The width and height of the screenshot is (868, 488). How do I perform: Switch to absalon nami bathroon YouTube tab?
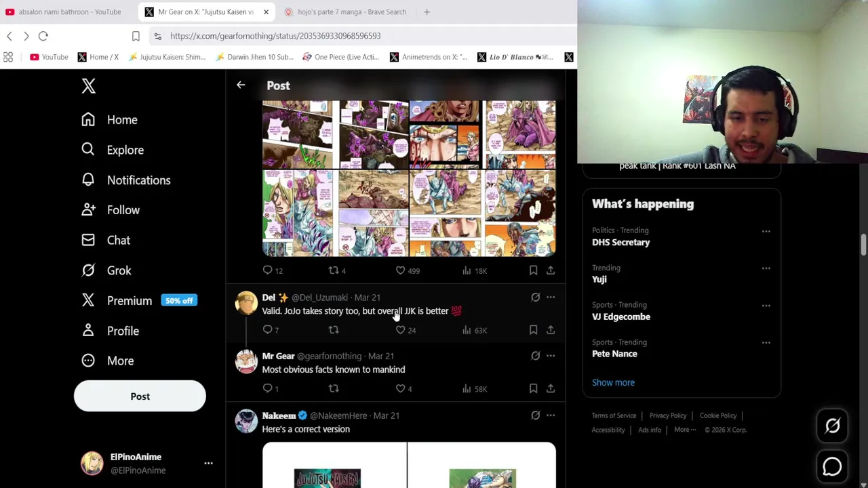(x=63, y=12)
